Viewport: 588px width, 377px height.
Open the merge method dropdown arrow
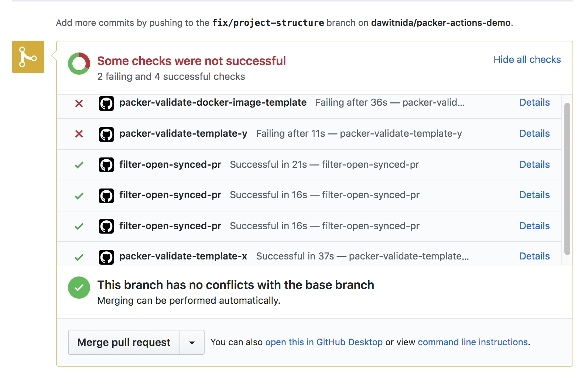[x=192, y=343]
